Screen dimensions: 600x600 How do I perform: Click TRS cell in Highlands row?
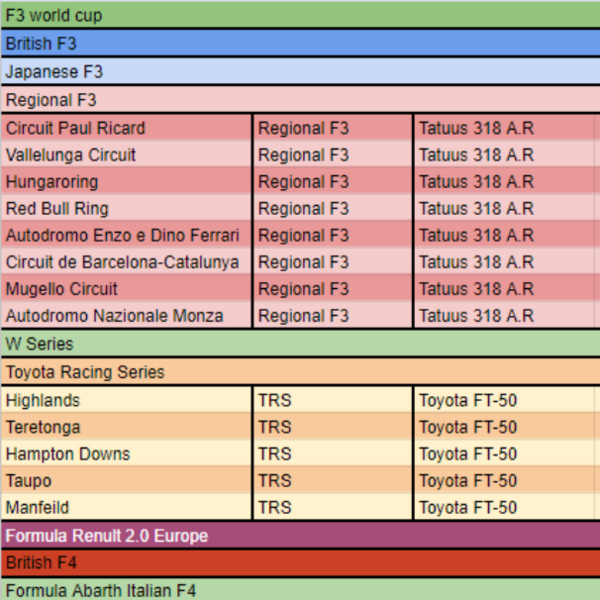(333, 400)
